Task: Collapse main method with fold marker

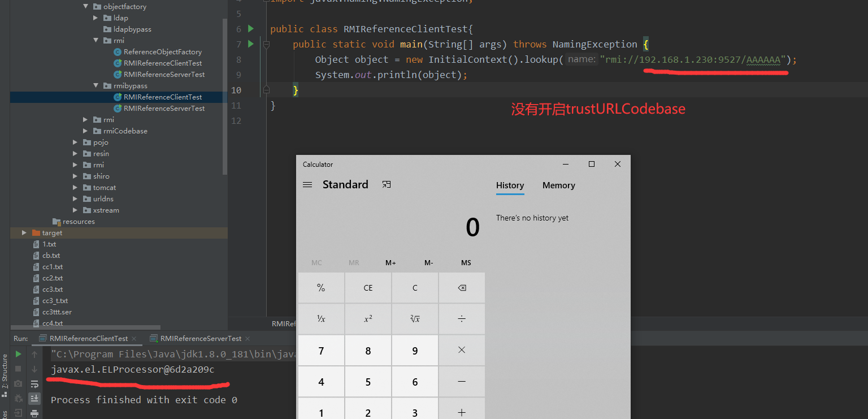Action: [266, 44]
